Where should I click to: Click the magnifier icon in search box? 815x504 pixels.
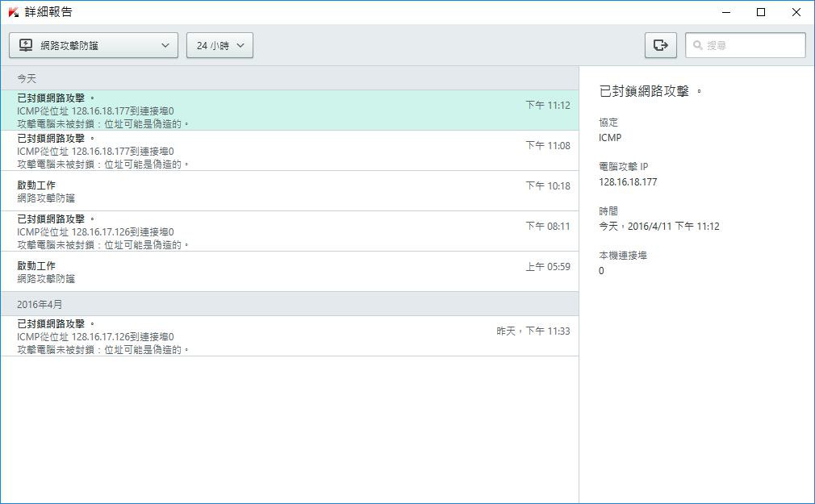pos(697,45)
